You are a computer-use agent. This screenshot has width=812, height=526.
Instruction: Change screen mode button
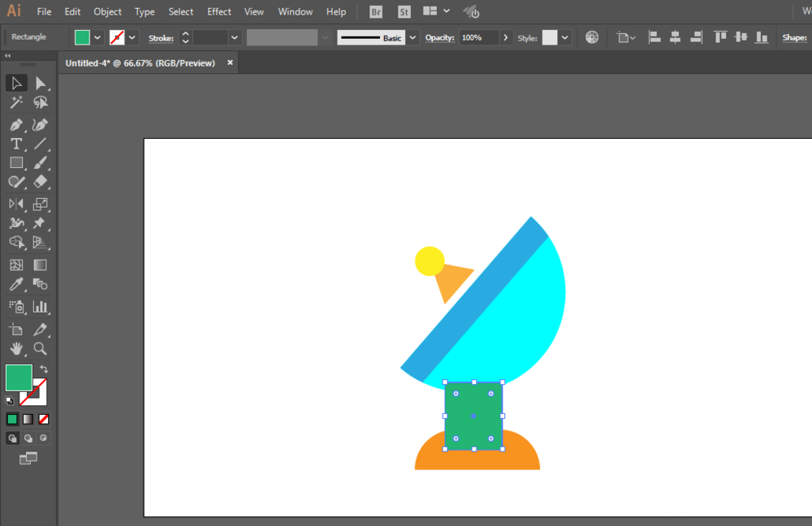28,458
